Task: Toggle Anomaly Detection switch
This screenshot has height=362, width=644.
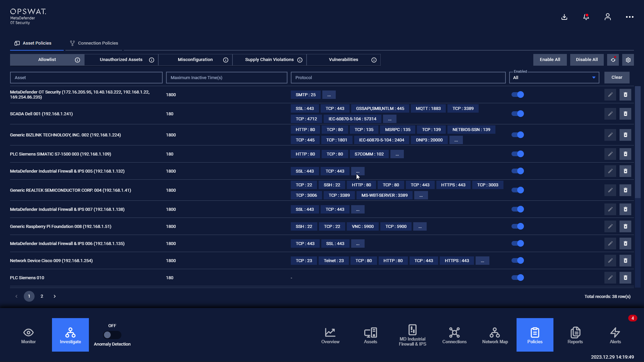Action: click(112, 335)
